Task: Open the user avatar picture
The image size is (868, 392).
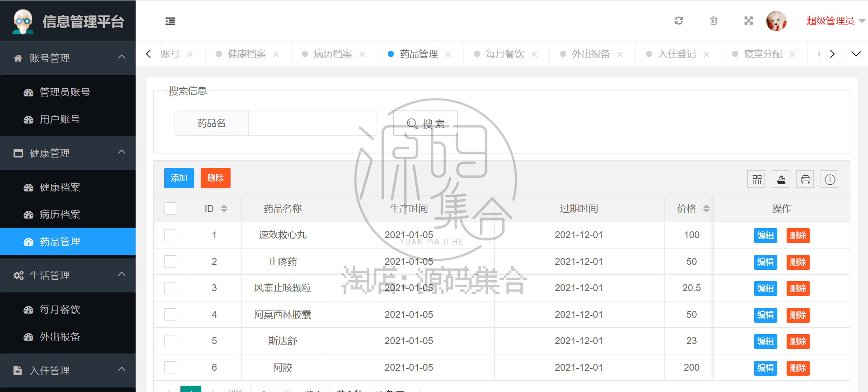Action: click(x=776, y=21)
